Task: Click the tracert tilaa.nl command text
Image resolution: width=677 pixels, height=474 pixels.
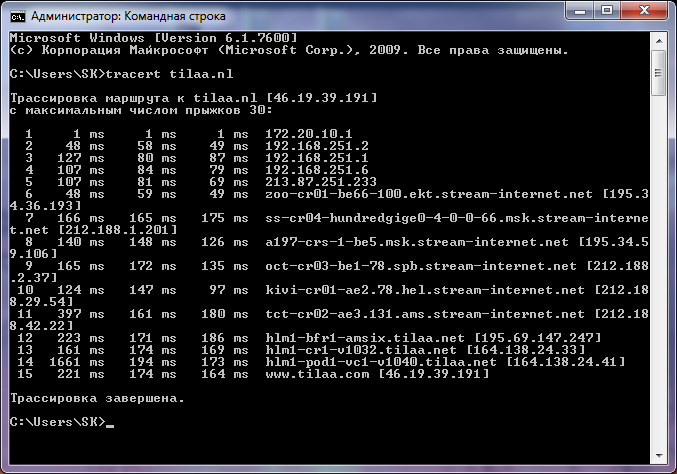Action: 148,75
